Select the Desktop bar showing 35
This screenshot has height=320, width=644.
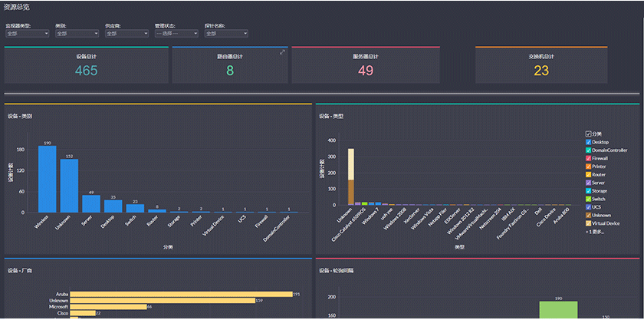[x=113, y=206]
